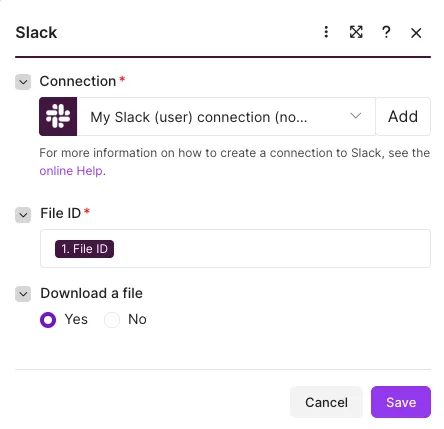Save the Slack module settings
Screen dimensions: 444x429
(x=401, y=402)
